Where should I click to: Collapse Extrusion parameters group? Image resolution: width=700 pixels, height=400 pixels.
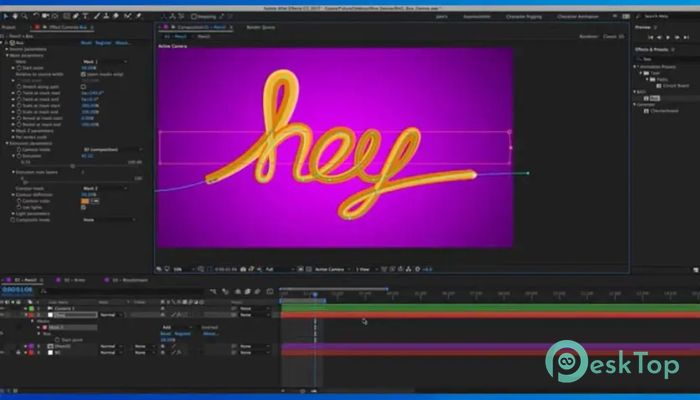point(7,143)
